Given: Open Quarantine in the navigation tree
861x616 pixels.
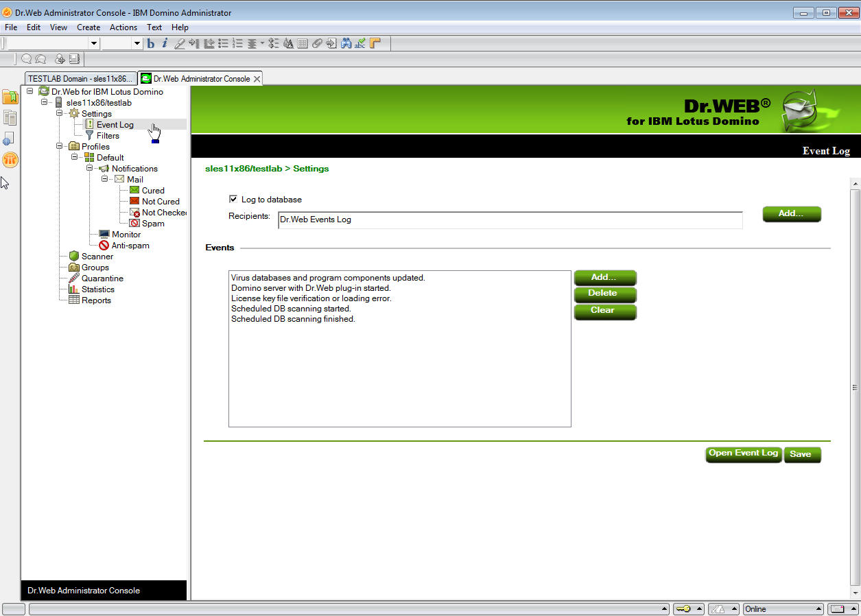Looking at the screenshot, I should (x=102, y=279).
